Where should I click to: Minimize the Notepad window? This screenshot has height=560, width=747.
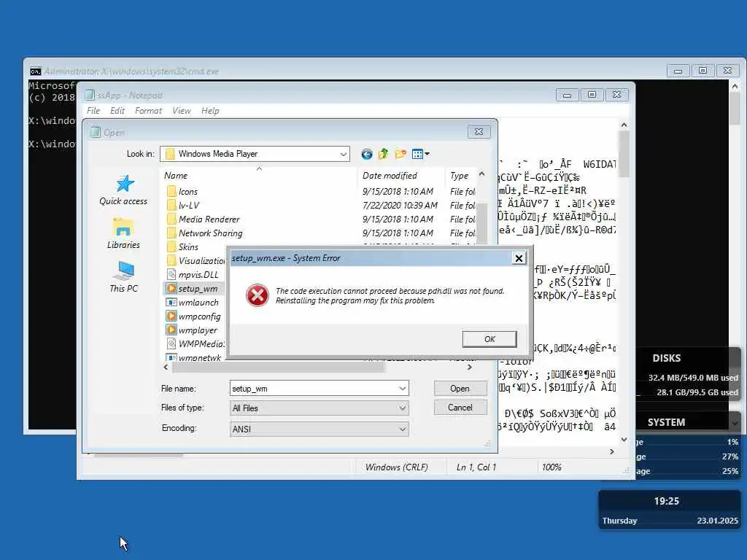[x=567, y=95]
